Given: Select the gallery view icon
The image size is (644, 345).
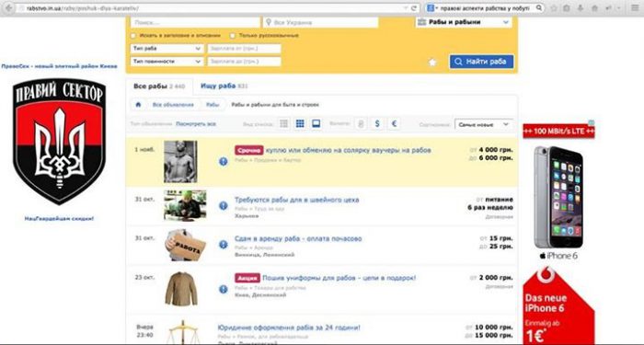Looking at the screenshot, I should [x=316, y=123].
